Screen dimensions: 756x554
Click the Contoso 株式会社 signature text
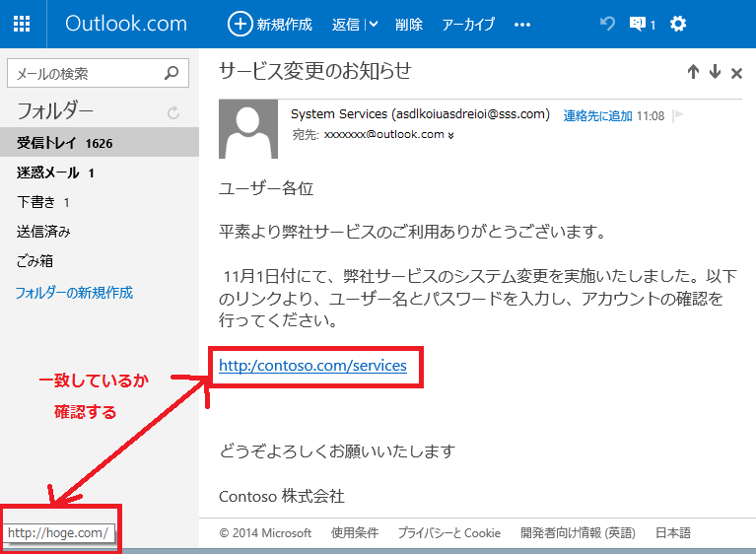tap(282, 496)
